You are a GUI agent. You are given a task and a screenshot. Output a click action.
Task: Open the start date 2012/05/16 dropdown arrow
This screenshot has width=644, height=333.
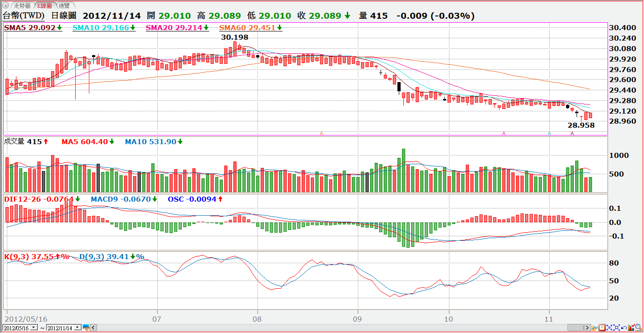34,328
